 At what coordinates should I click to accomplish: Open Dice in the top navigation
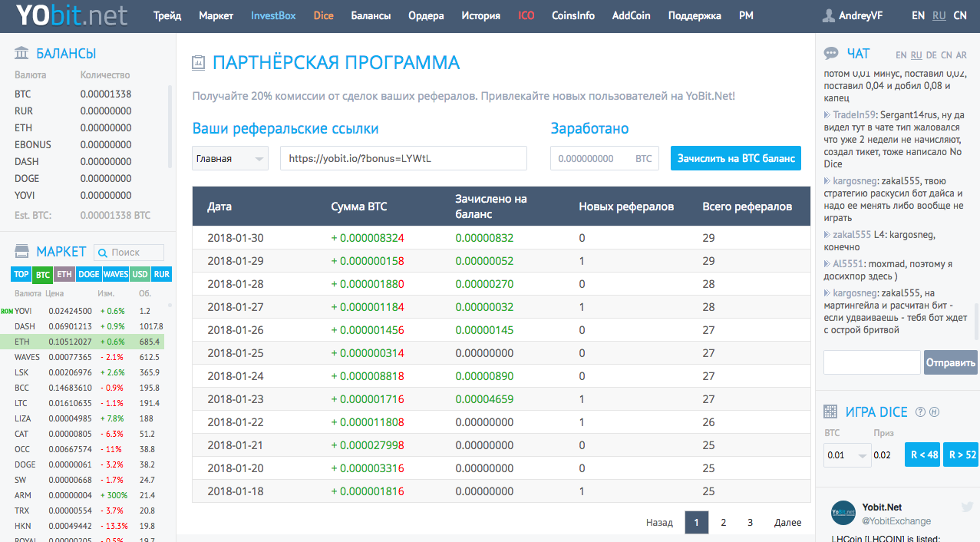[x=323, y=15]
